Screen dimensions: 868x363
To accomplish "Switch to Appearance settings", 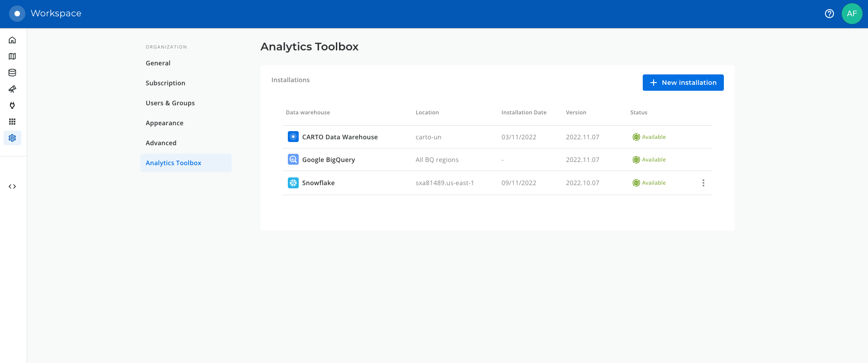I will (x=165, y=123).
